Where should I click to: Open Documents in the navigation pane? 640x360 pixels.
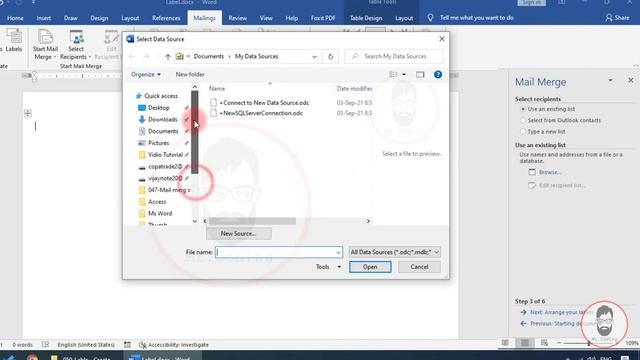(163, 131)
